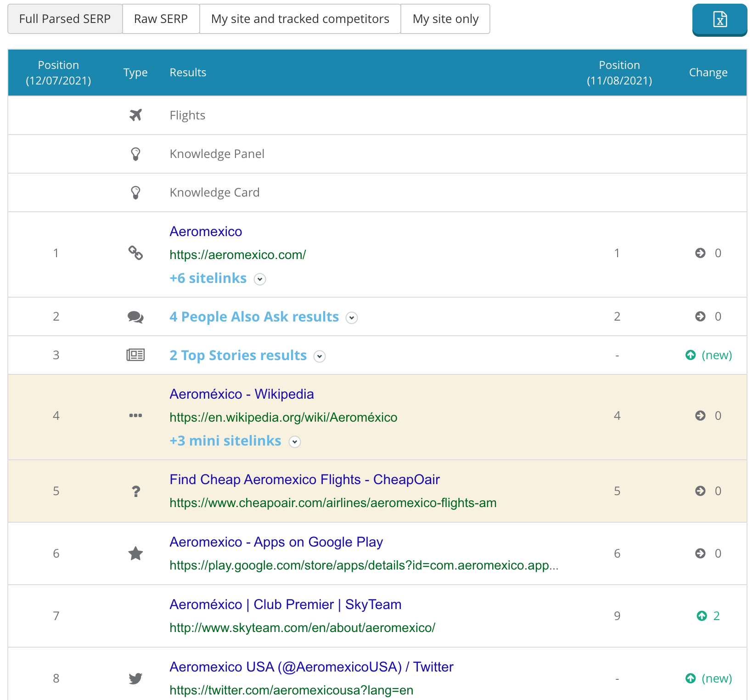Click the chain link icon for Aeromexico
This screenshot has height=700, width=753.
tap(135, 253)
